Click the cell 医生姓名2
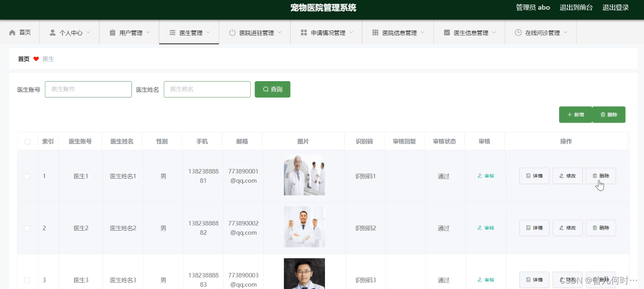Screen dimensions: 644x289 [123, 228]
